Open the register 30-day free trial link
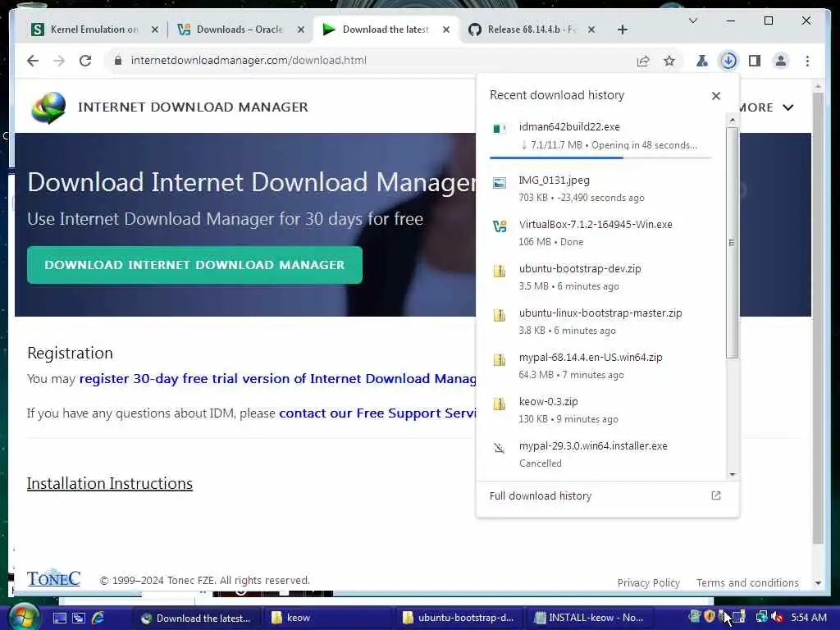The height and width of the screenshot is (630, 840). pos(278,379)
